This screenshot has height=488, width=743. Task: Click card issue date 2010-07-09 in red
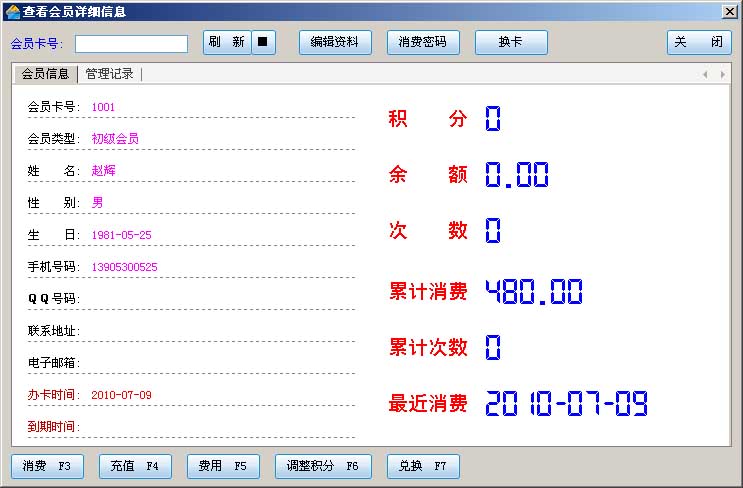click(121, 395)
